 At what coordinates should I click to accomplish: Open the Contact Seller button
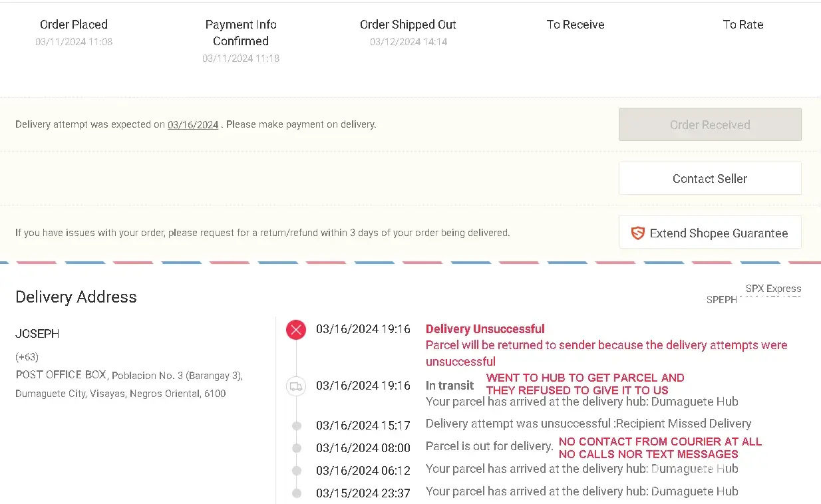pyautogui.click(x=710, y=178)
